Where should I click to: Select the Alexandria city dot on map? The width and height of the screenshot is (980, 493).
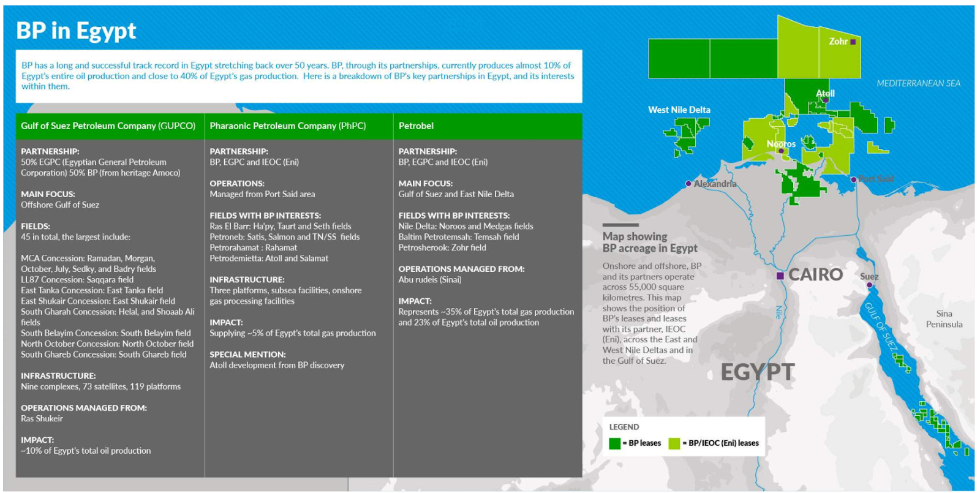(x=688, y=184)
